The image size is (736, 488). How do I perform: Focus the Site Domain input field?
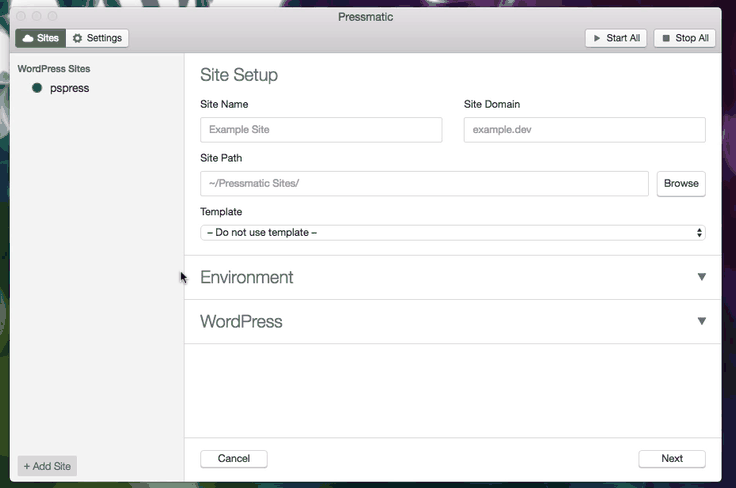tap(584, 130)
